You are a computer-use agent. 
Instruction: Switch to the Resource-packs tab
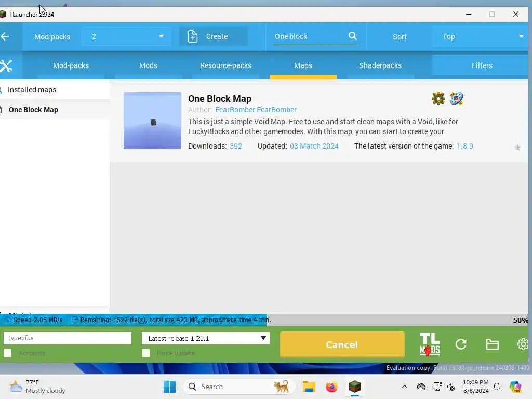225,65
